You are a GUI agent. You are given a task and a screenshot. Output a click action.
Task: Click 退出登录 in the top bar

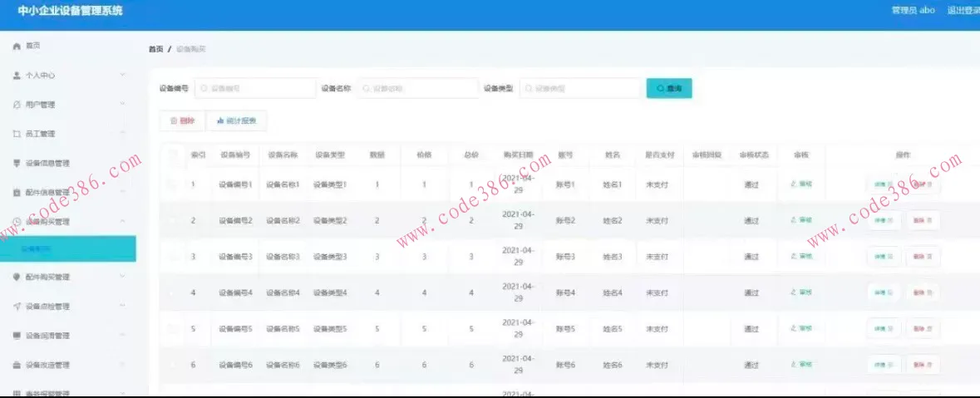(x=963, y=10)
